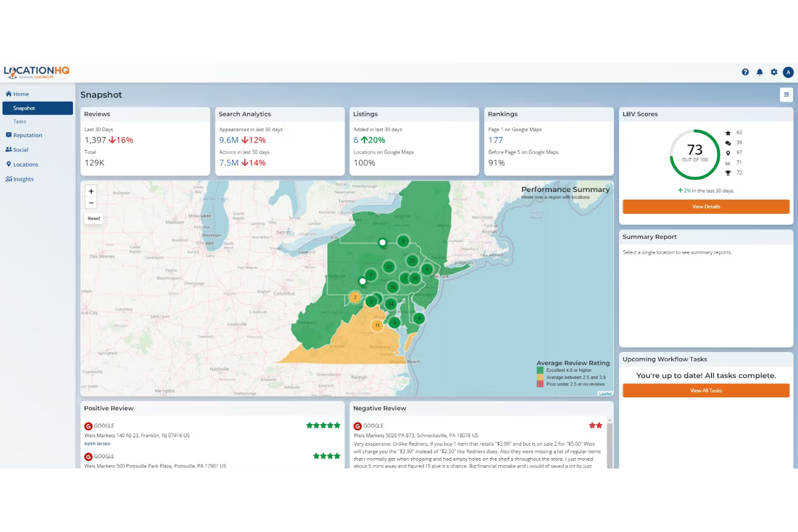Go to Home in the sidebar
Image resolution: width=798 pixels, height=532 pixels.
[x=17, y=94]
